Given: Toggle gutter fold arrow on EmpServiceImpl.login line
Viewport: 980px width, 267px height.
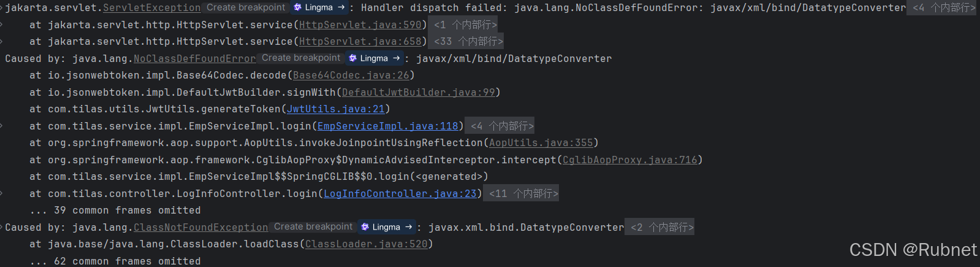Looking at the screenshot, I should point(2,126).
